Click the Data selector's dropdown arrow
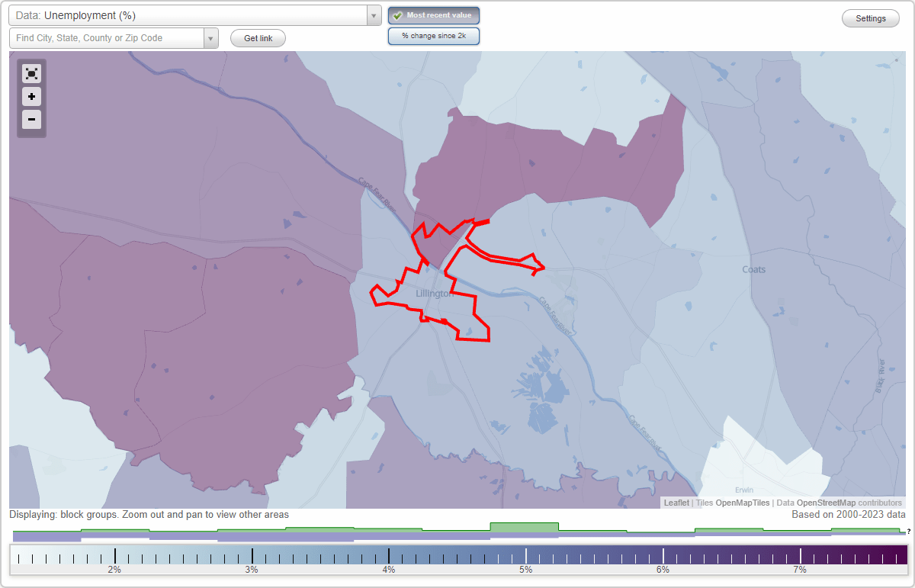 (373, 14)
